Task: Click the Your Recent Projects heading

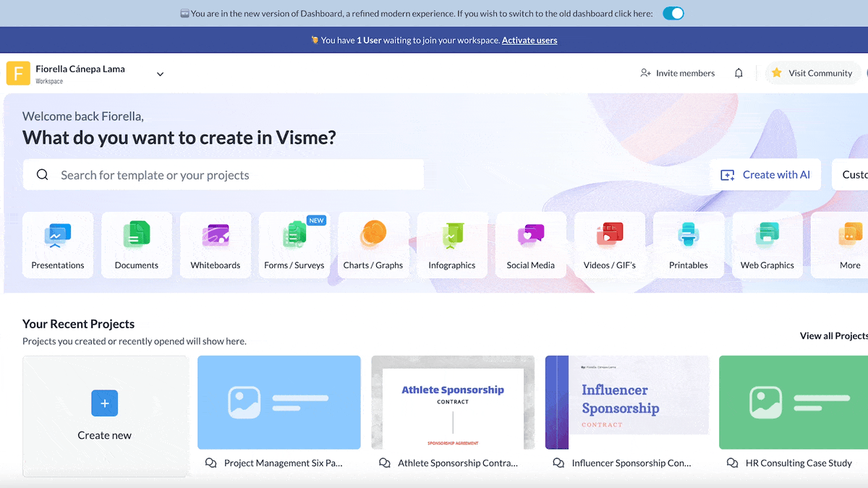Action: point(79,324)
